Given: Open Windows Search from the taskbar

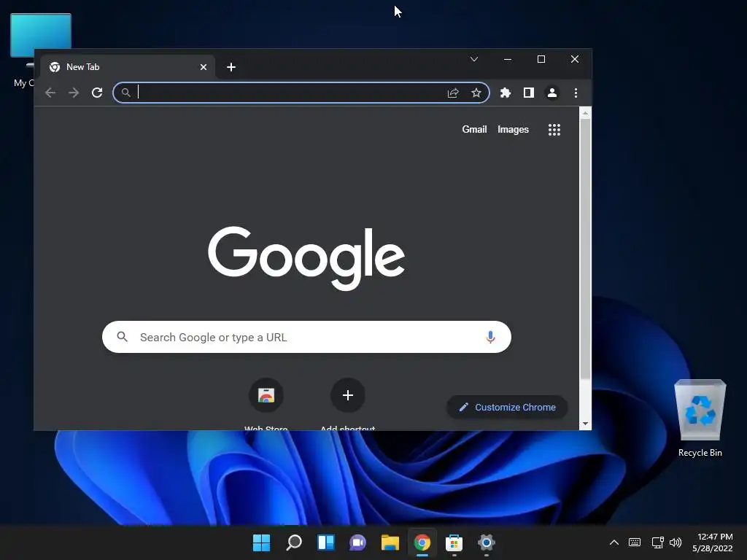Looking at the screenshot, I should 294,542.
